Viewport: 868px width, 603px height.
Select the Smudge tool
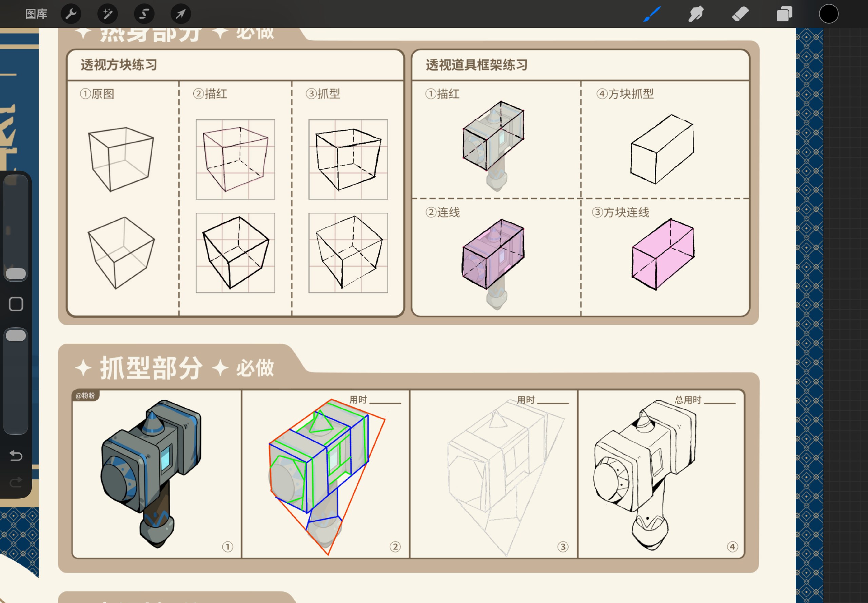click(x=696, y=14)
